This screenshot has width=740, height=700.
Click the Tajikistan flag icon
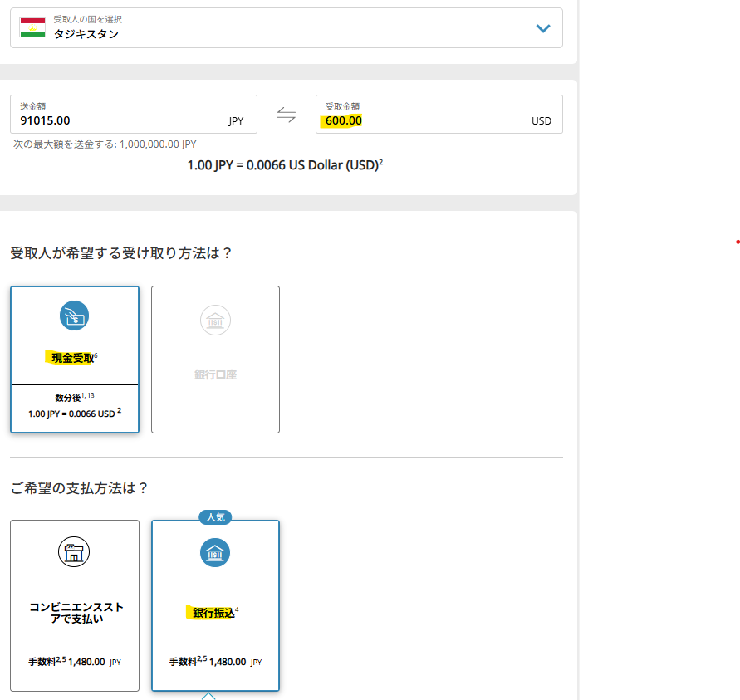(x=32, y=27)
